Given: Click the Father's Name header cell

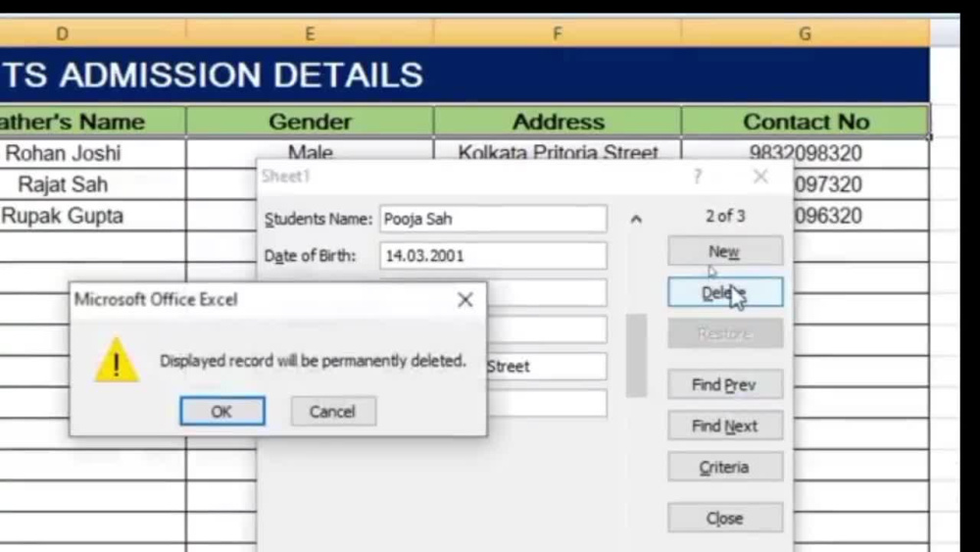Looking at the screenshot, I should click(92, 122).
